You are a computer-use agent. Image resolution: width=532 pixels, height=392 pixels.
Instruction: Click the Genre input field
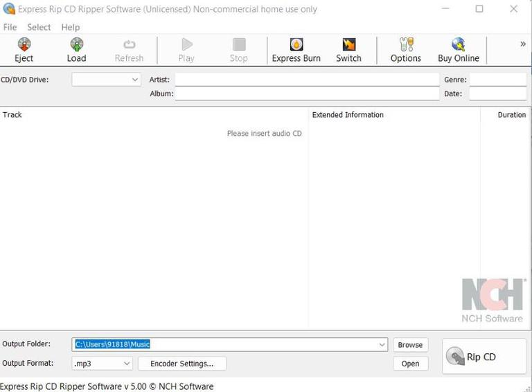498,80
